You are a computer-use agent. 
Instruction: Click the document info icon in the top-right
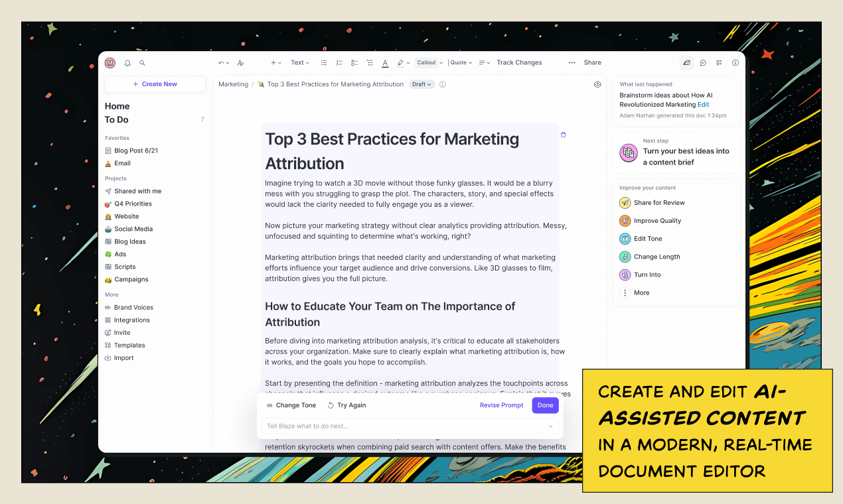735,63
